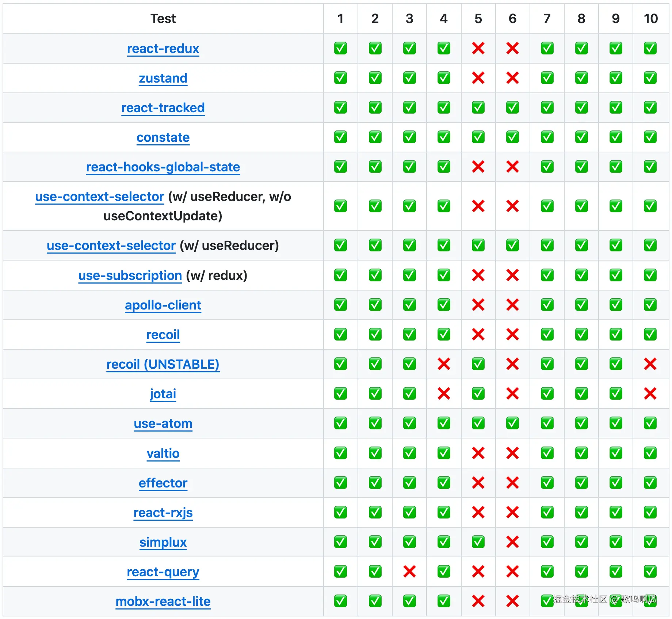Screen dimensions: 672x619
Task: Click the red cross for effector test 6
Action: coord(512,483)
